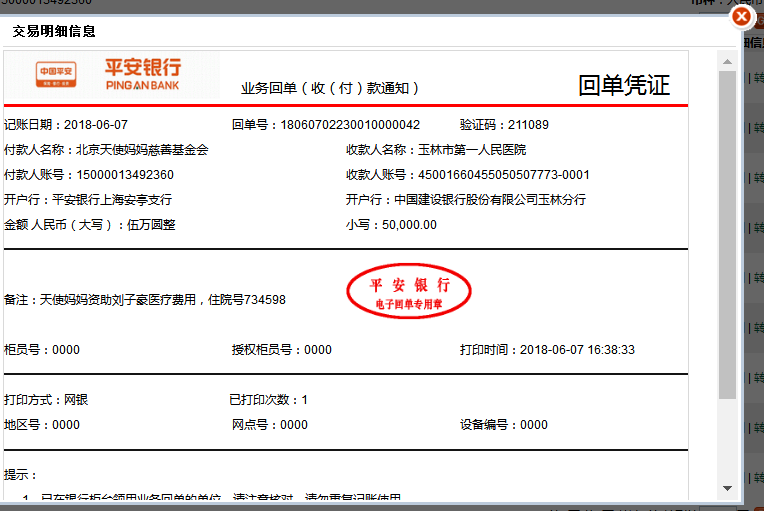Click the 业务回单（收（付）款通知） title
Screen dimensions: 764x511
point(330,88)
